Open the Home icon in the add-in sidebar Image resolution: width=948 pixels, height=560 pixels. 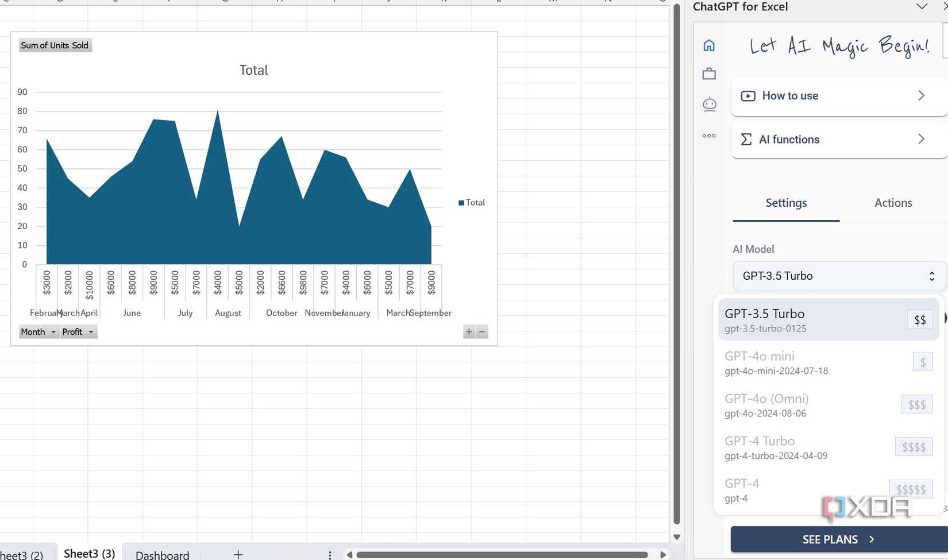(x=709, y=45)
